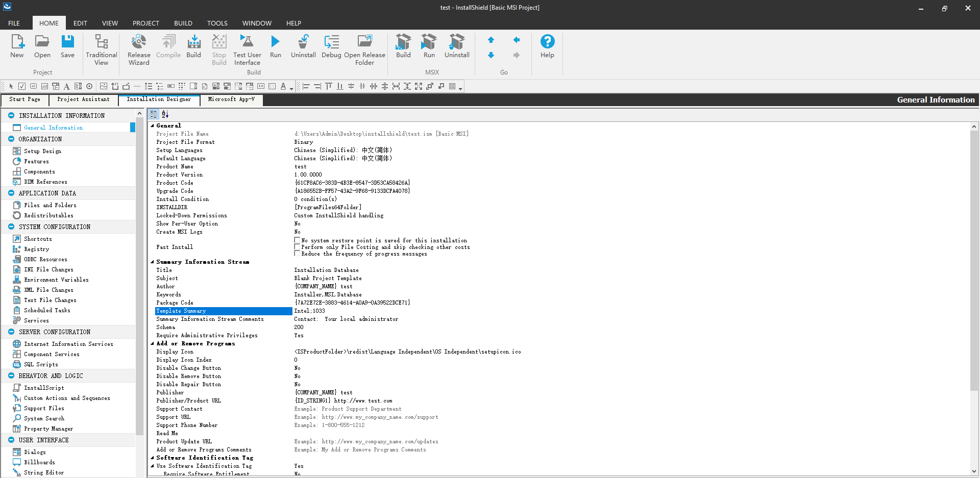Collapse the General property group
The image size is (980, 478).
(x=152, y=125)
